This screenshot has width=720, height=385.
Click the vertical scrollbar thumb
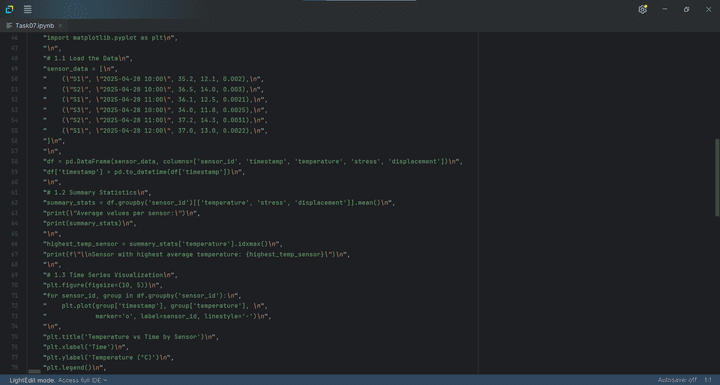coord(717,177)
